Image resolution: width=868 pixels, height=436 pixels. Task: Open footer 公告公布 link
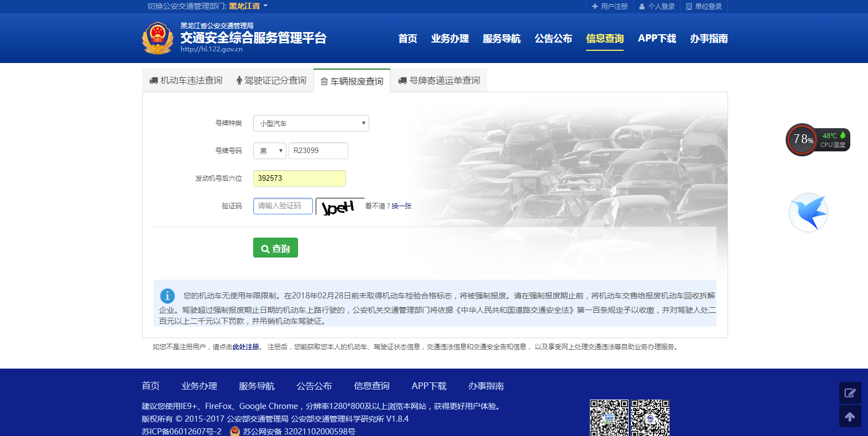click(314, 386)
